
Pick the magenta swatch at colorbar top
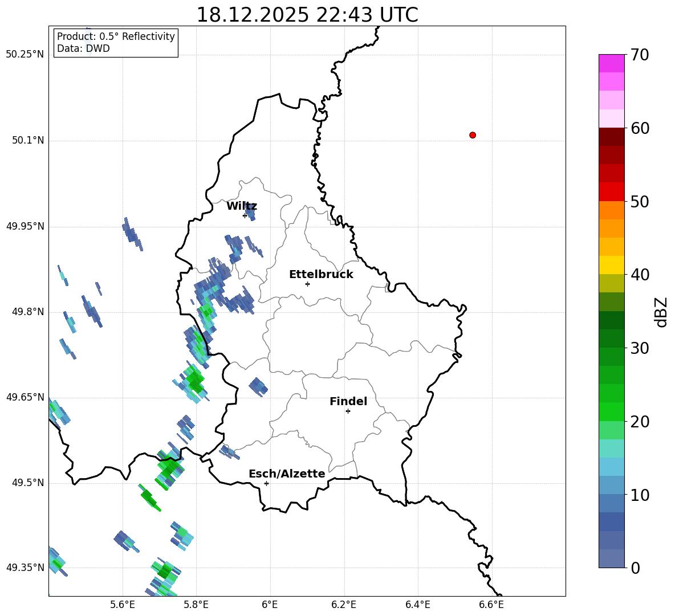[x=611, y=63]
